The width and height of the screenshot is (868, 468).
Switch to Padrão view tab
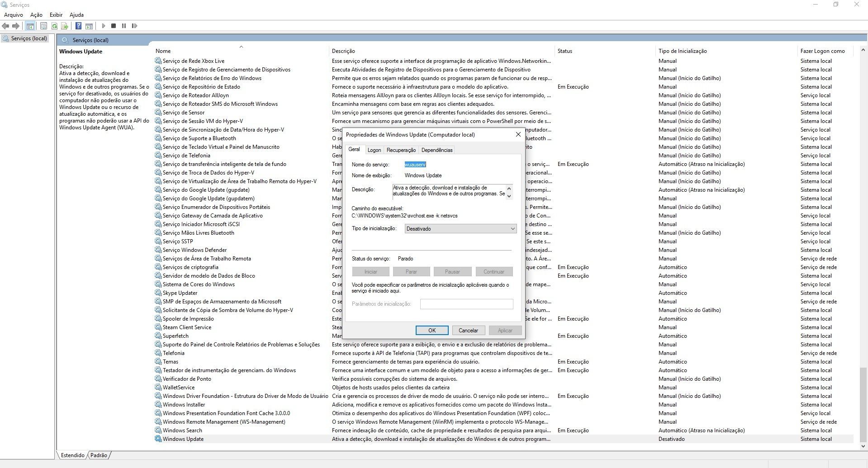99,455
